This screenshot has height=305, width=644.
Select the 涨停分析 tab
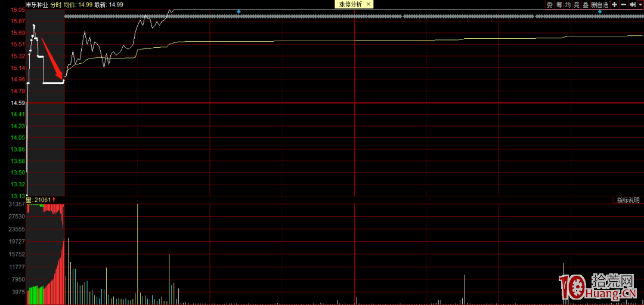click(x=351, y=4)
